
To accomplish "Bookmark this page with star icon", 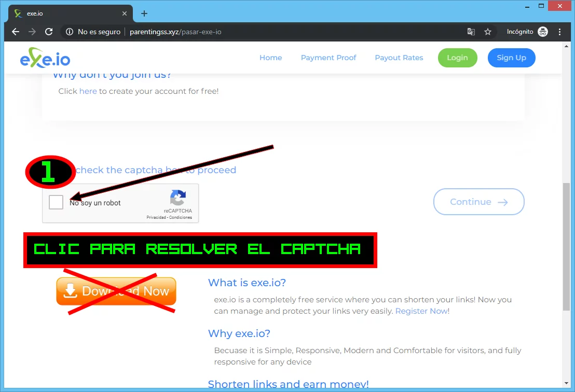I will pos(488,32).
